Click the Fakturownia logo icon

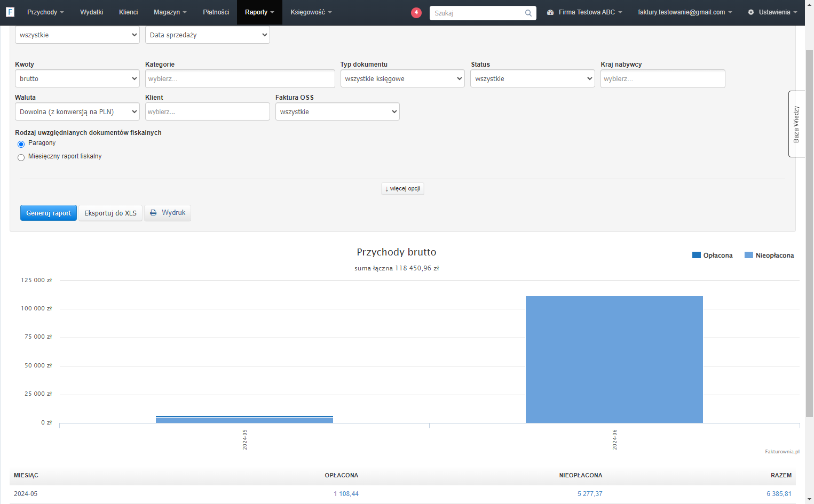tap(10, 12)
